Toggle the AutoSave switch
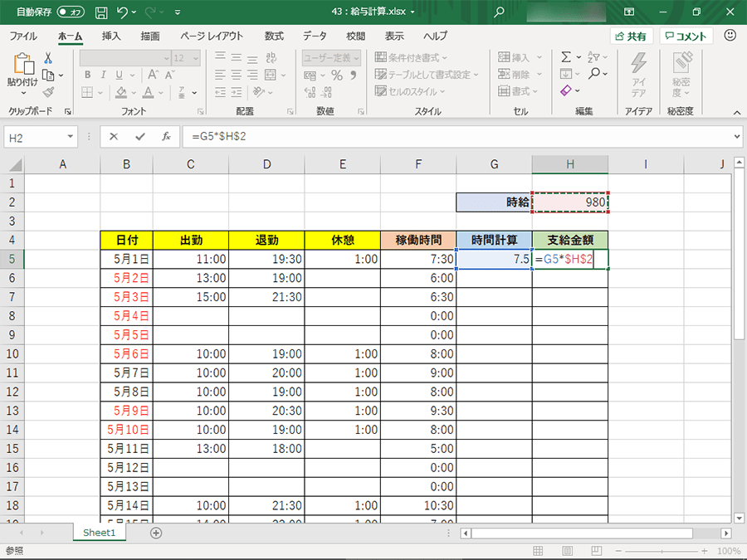Screen dimensions: 747x560 (71, 12)
